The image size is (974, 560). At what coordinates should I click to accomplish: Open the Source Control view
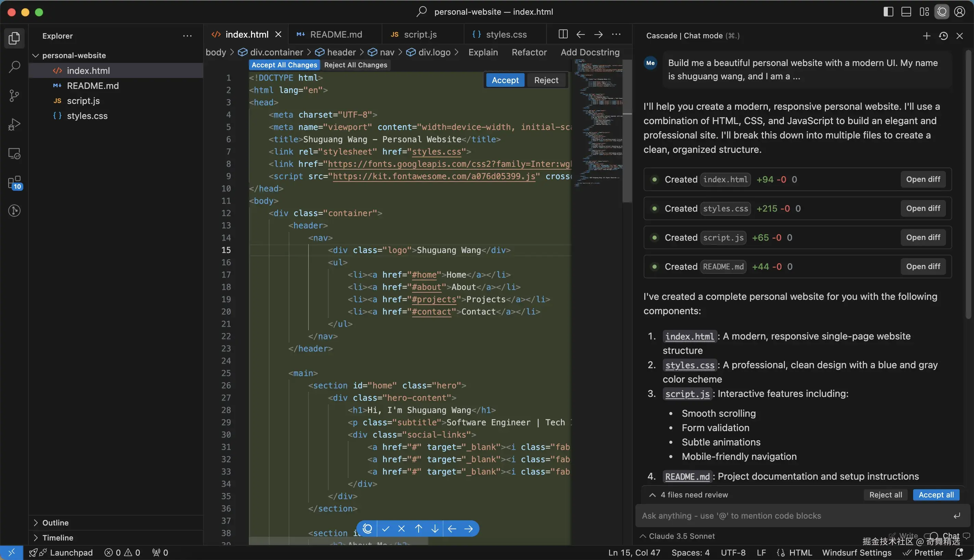14,95
